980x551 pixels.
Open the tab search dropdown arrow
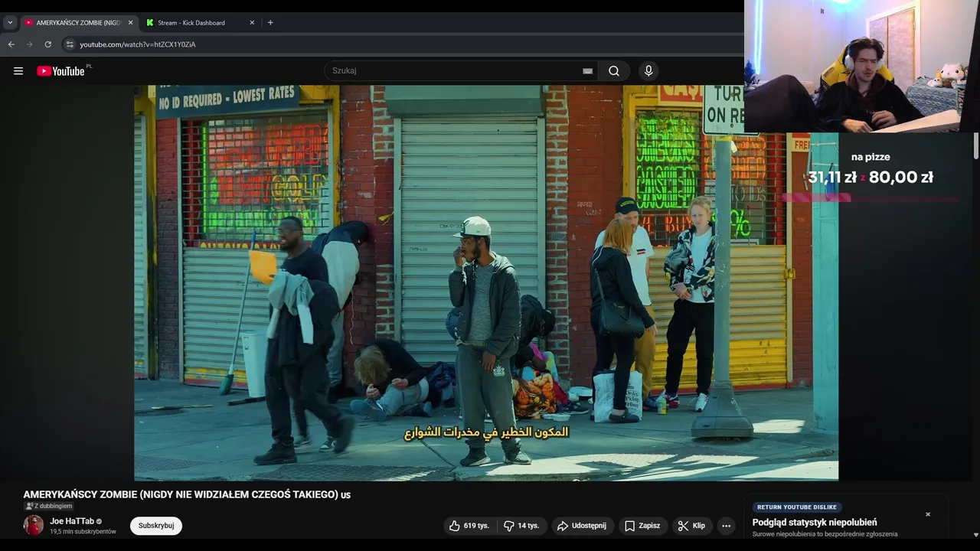[10, 23]
